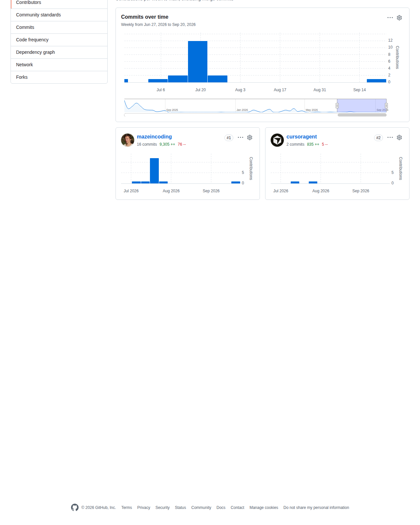Open Security footer link
The height and width of the screenshot is (525, 420).
pos(162,508)
